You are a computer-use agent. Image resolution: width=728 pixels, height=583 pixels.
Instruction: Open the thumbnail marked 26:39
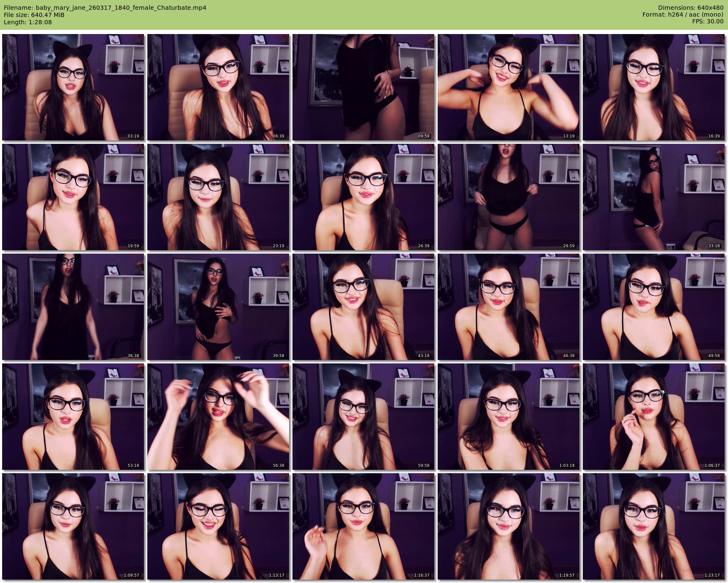363,197
